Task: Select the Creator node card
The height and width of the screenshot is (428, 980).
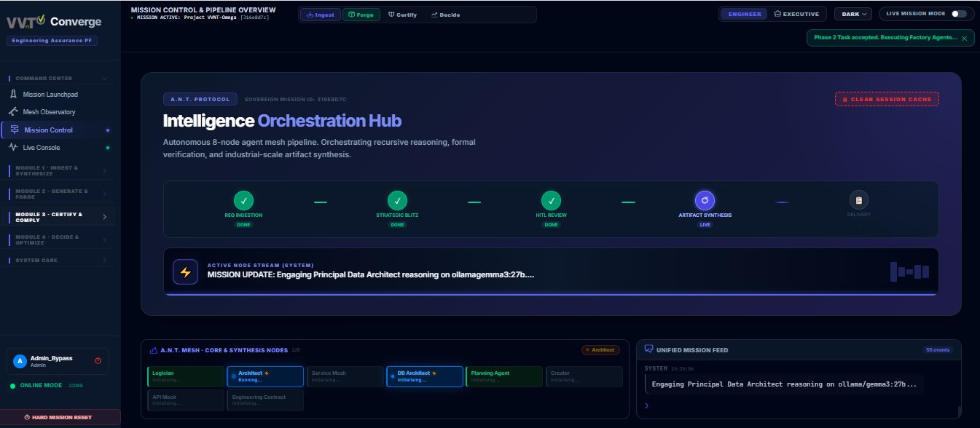Action: 584,376
